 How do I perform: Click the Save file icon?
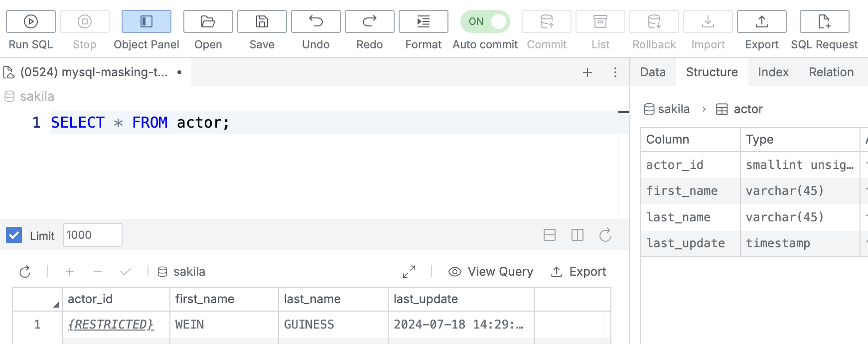pos(262,21)
